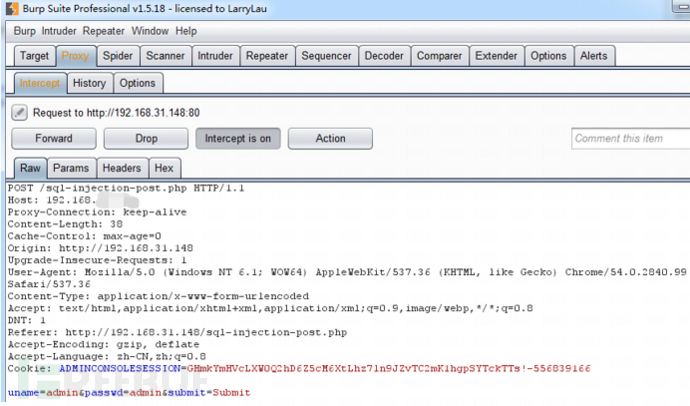Open the proxy History sub-tab

[x=90, y=83]
